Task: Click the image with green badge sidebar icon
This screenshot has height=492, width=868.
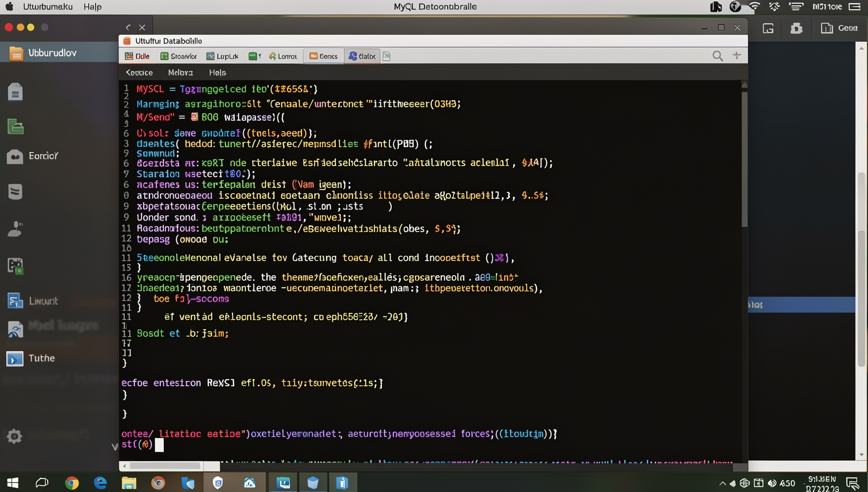Action: [x=15, y=266]
